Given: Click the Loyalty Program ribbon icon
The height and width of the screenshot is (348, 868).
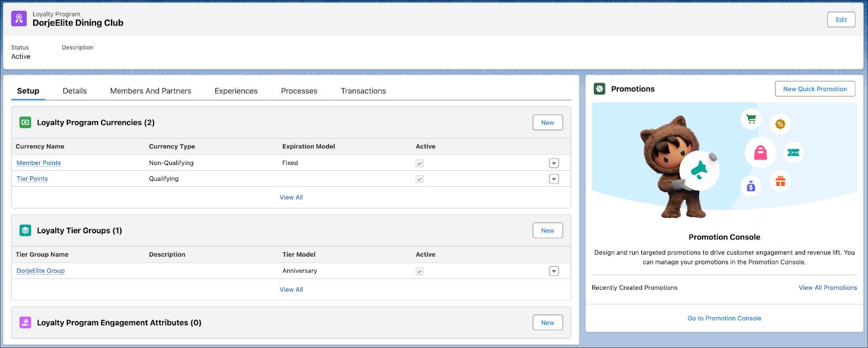Looking at the screenshot, I should [19, 19].
